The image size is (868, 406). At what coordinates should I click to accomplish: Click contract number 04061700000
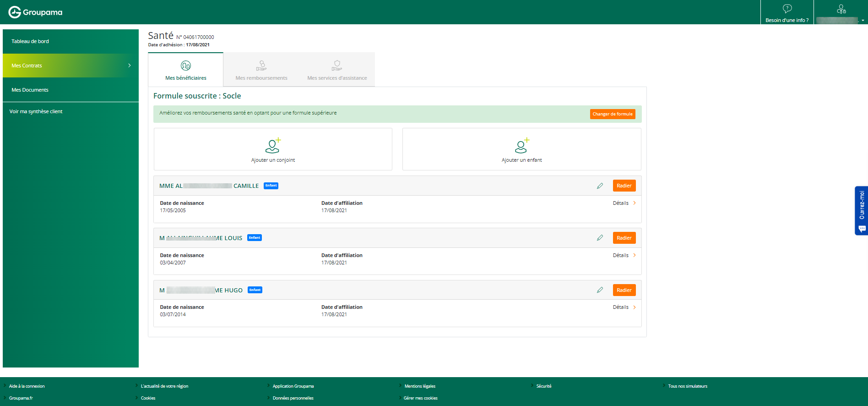(198, 37)
